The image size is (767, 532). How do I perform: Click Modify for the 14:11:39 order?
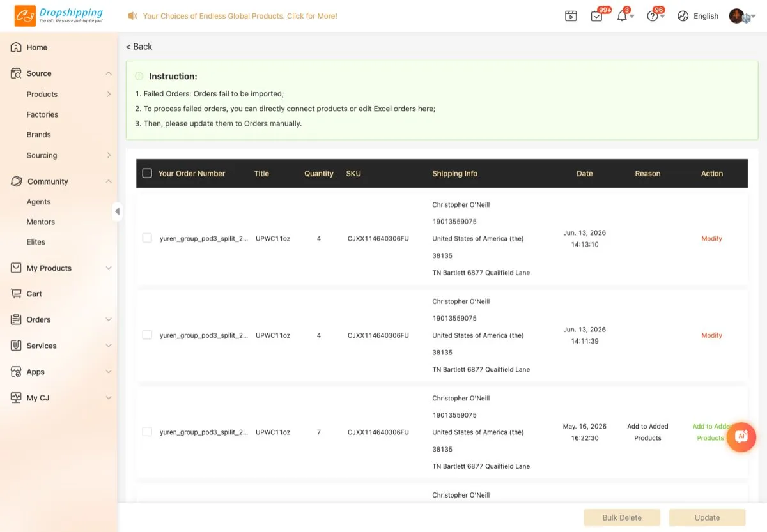pos(711,335)
